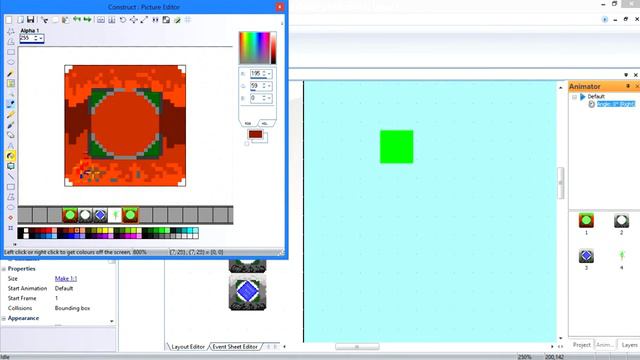Image resolution: width=640 pixels, height=360 pixels.
Task: Click the green left-arrow icon in Picture Editor toolbar
Action: coord(77,19)
